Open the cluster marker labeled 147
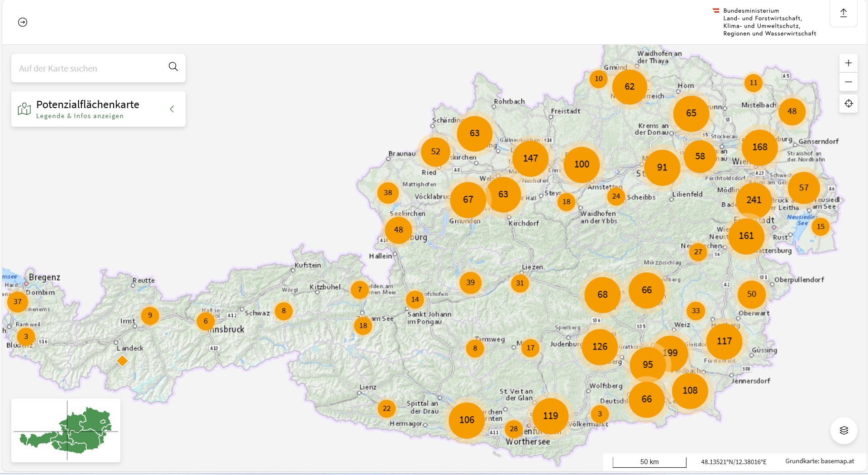The width and height of the screenshot is (868, 475). tap(530, 158)
